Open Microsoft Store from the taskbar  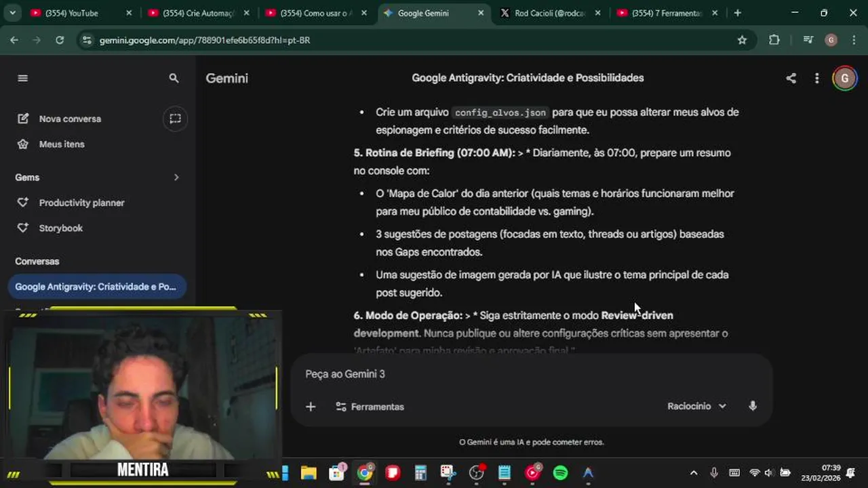(337, 473)
